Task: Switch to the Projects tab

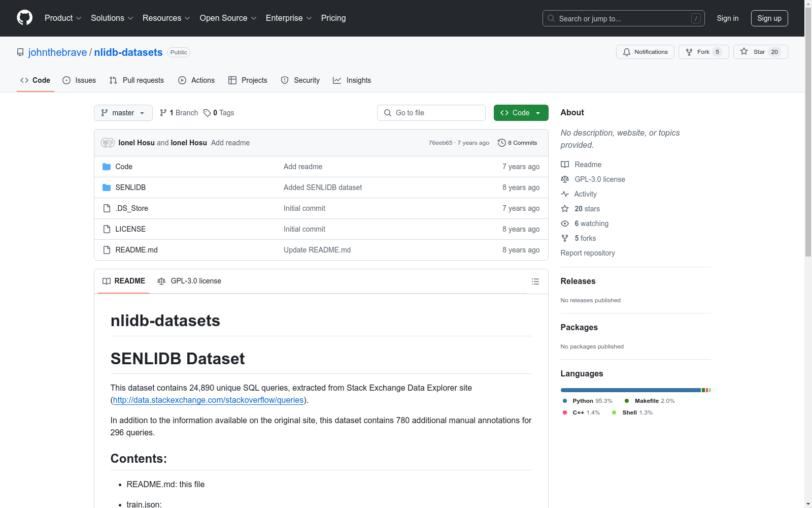Action: tap(248, 80)
